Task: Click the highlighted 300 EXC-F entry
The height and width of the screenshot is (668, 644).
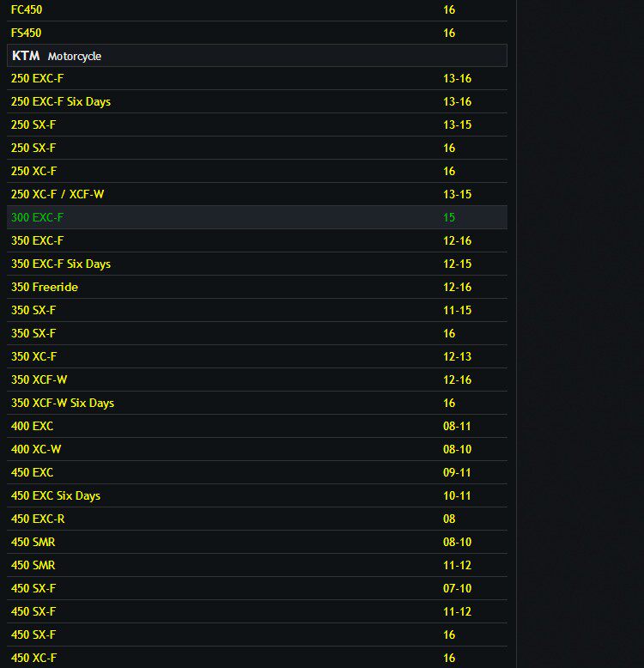Action: [x=37, y=217]
